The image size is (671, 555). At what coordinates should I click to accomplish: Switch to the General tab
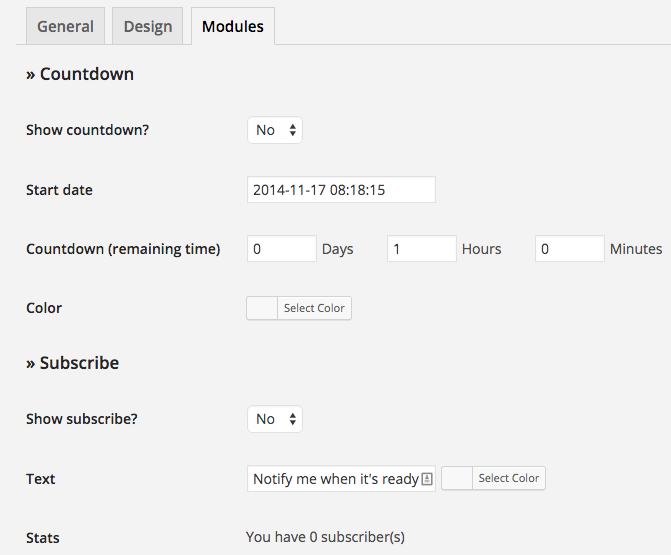tap(65, 26)
